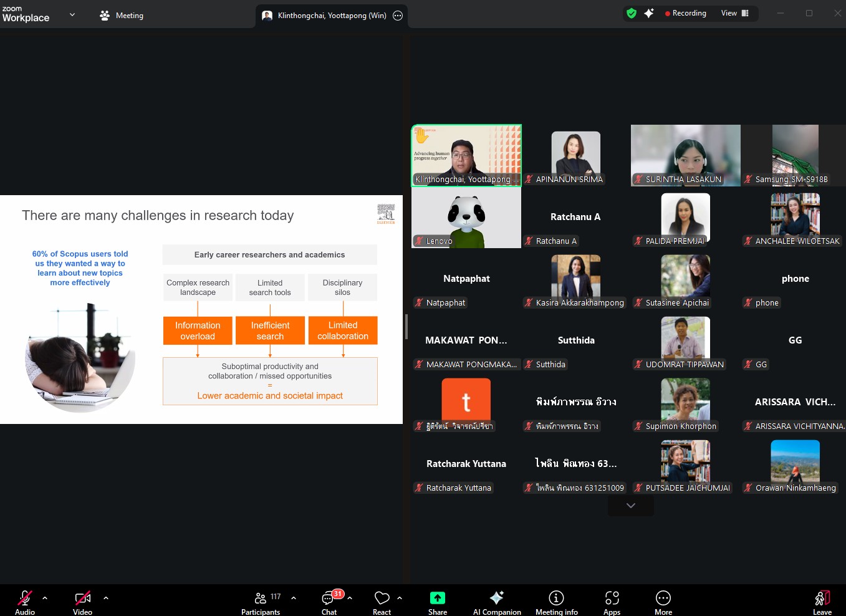Click the green security shield icon
846x616 pixels.
click(x=632, y=13)
